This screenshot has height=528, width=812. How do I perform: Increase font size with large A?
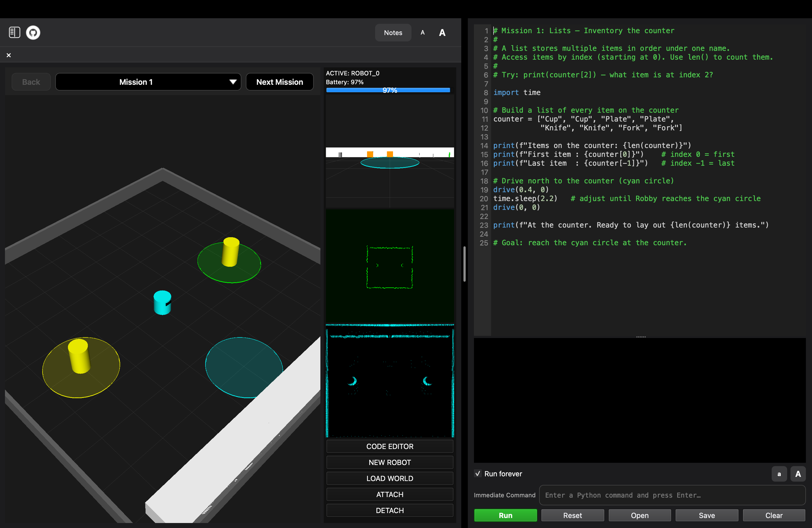click(x=442, y=33)
